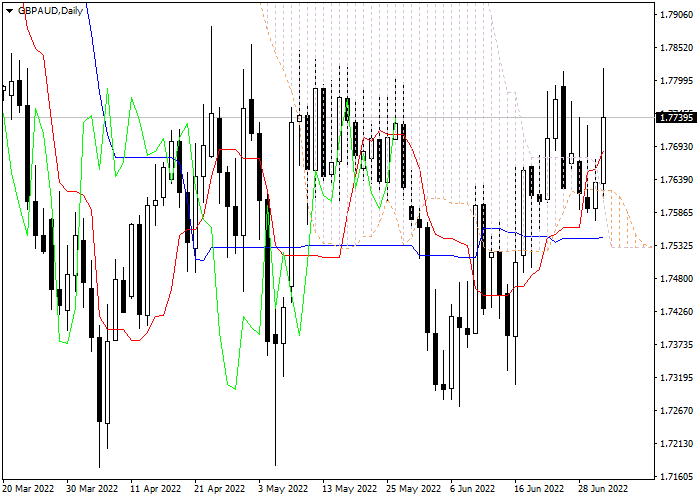Click the 1.74800 price axis label

677,279
